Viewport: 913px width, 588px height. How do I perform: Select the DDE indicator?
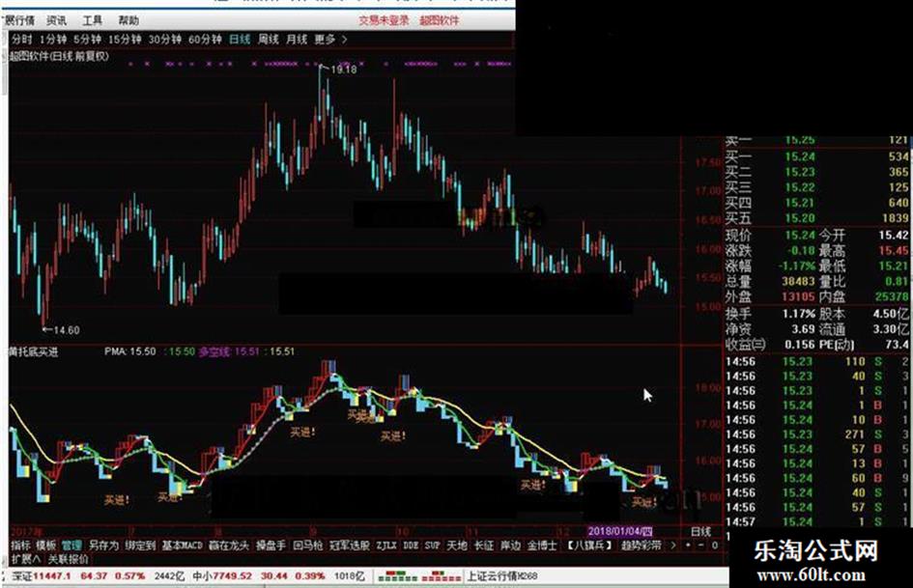[x=411, y=546]
